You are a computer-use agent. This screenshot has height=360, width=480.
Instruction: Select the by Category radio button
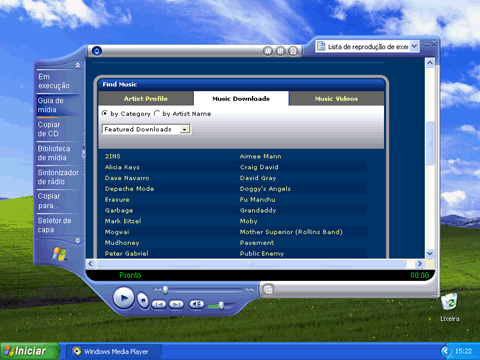[x=105, y=113]
